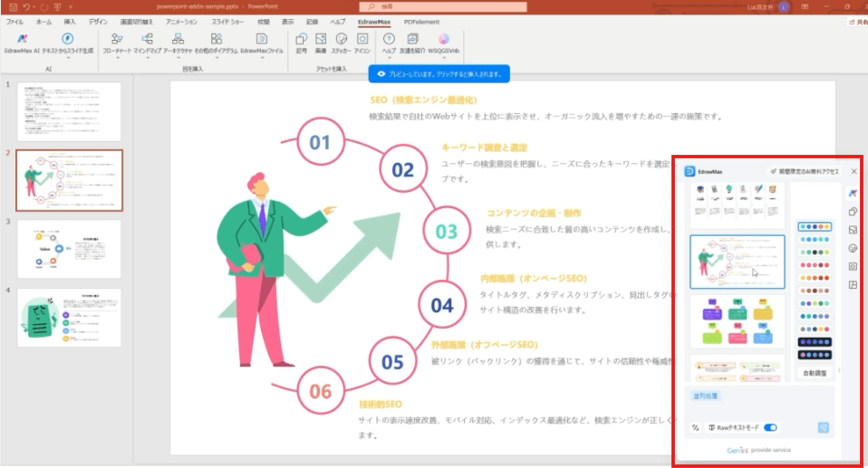Switch to the アニメーション ribbon tab
This screenshot has height=468, width=868.
tap(181, 22)
